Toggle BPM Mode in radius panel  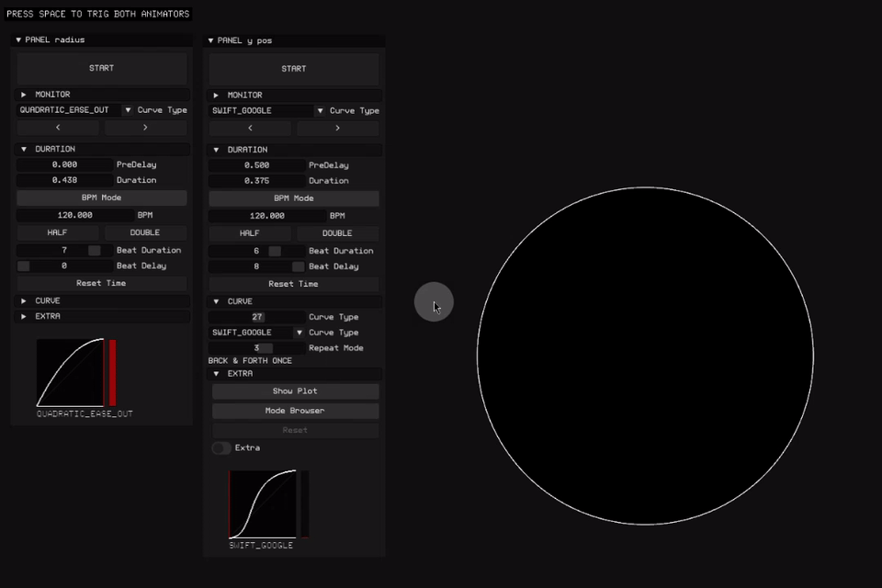(x=101, y=198)
